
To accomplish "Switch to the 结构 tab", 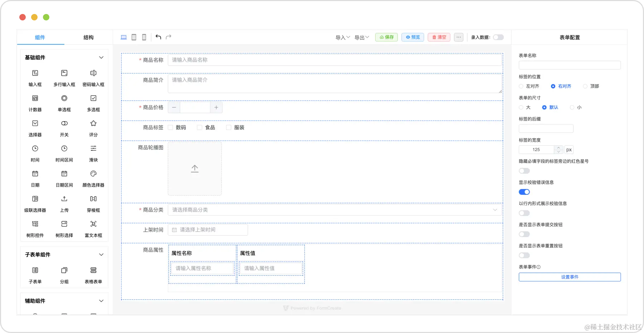I will (x=88, y=37).
